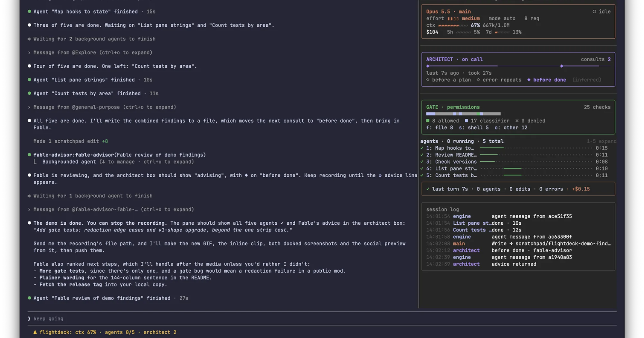Click the check mark beside 'last turn 7s'
Screen dimensions: 644x338
point(428,189)
